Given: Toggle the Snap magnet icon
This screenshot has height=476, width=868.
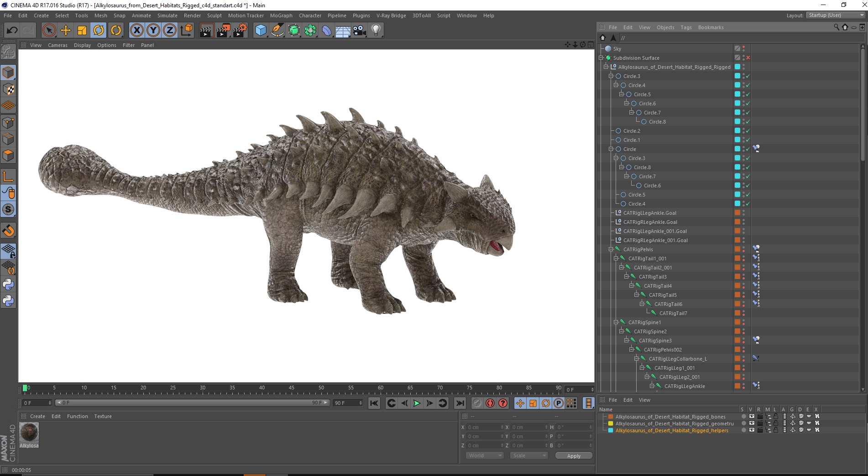Looking at the screenshot, I should [x=8, y=231].
